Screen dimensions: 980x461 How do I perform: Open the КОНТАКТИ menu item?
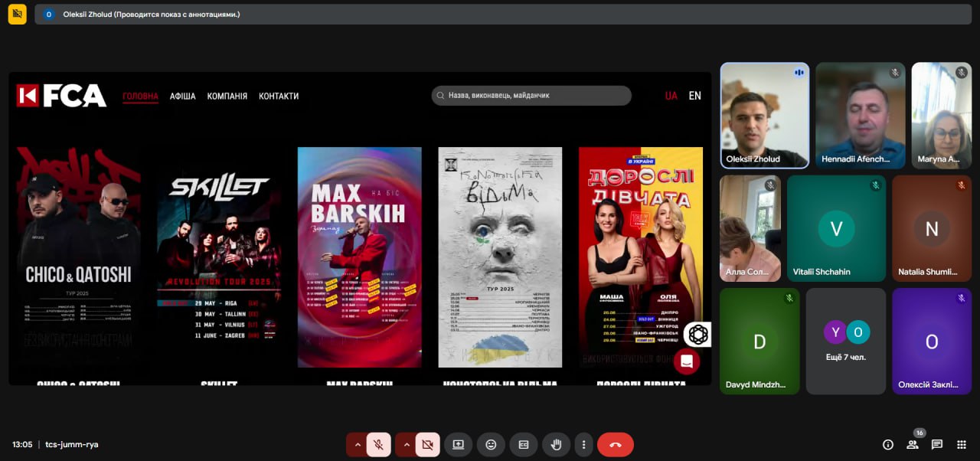(279, 96)
